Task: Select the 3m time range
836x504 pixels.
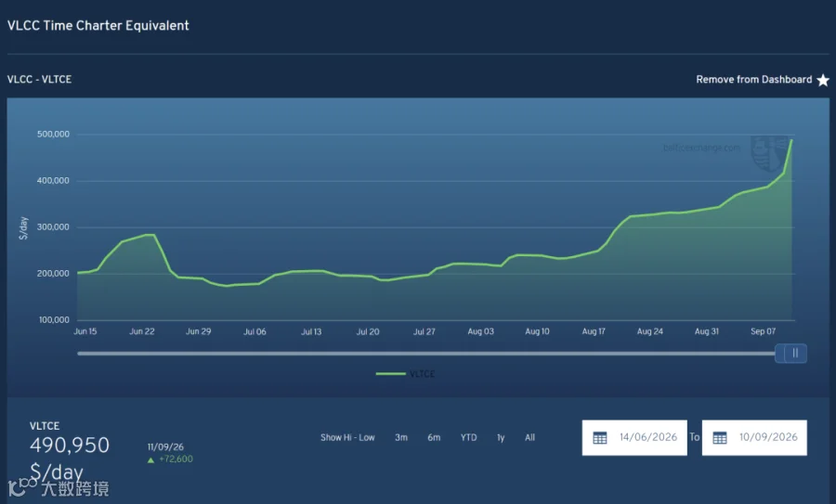Action: tap(401, 437)
